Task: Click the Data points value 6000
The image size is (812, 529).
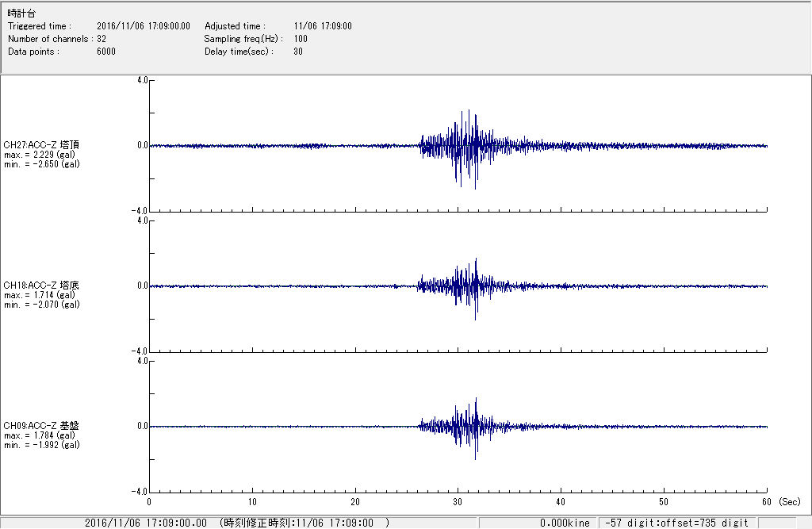Action: coord(106,52)
